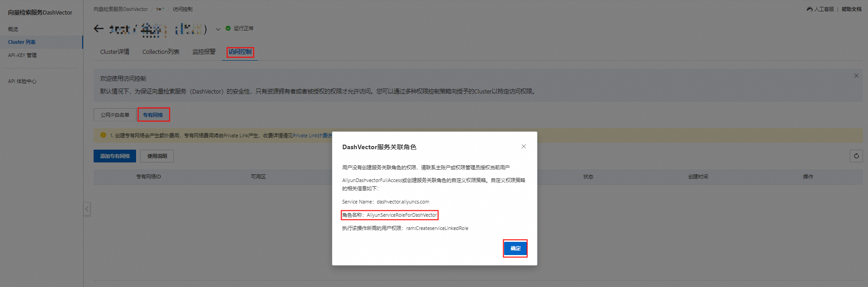Screen dimensions: 868x287
Task: Click the refresh icon above the table
Action: [x=856, y=156]
